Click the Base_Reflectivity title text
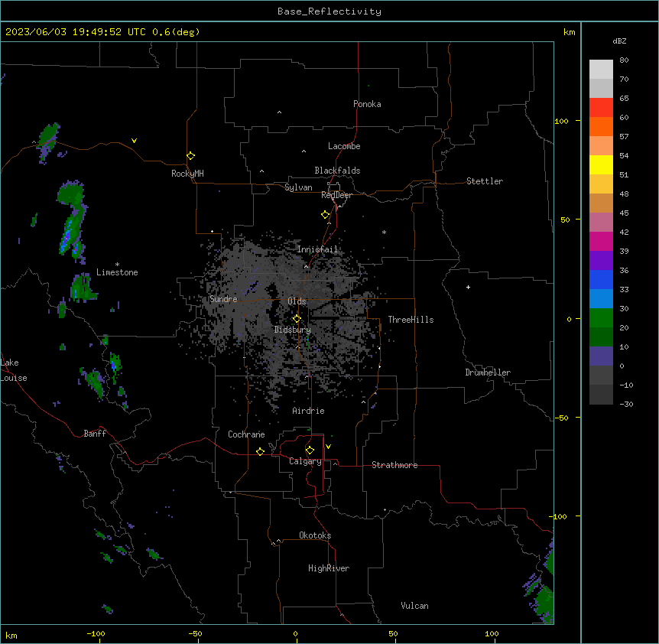 pos(329,11)
